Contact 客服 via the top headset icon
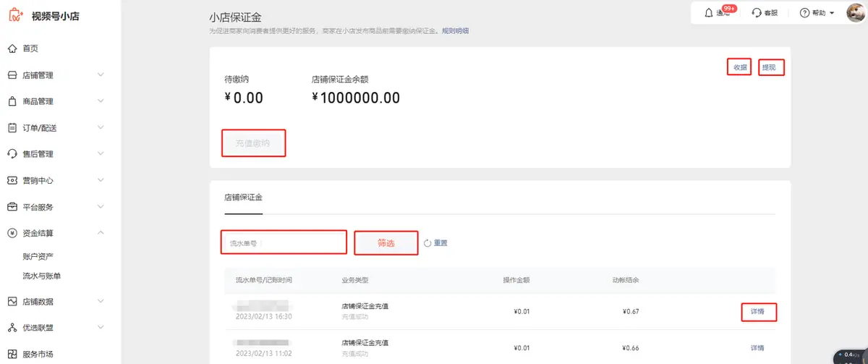The width and height of the screenshot is (868, 364). click(x=757, y=13)
